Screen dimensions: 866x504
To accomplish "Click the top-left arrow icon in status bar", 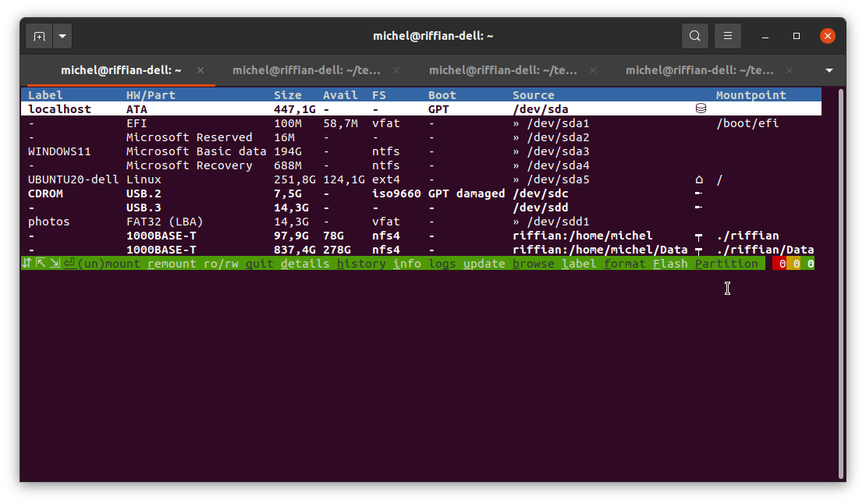I will (x=41, y=264).
